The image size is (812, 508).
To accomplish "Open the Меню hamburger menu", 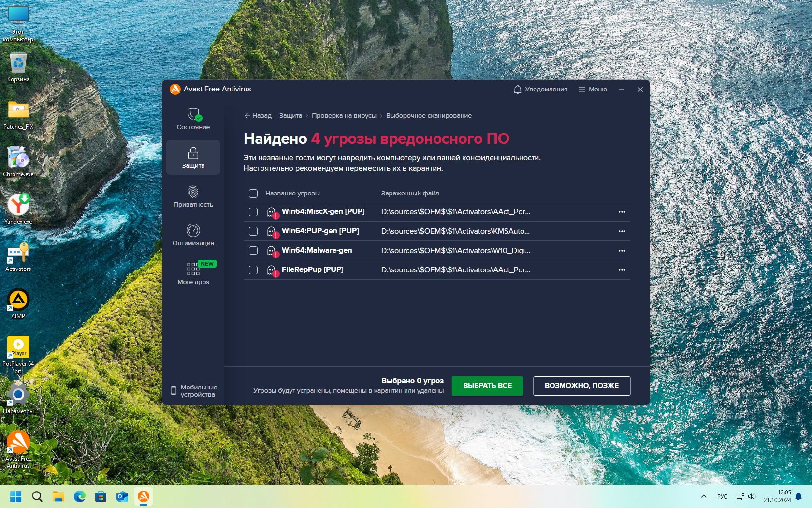I will click(593, 90).
